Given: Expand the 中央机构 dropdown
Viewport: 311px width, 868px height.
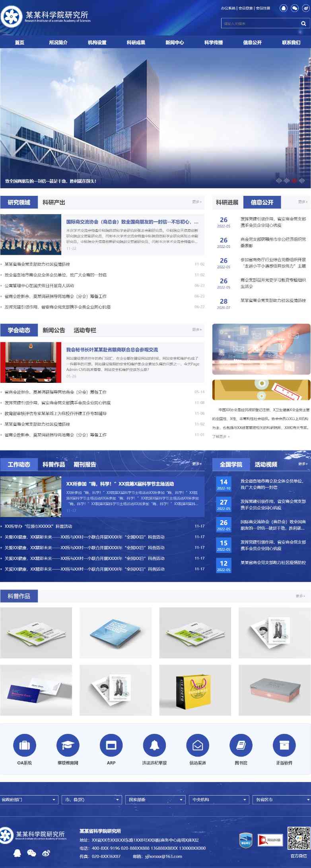Looking at the screenshot, I should pos(219,800).
